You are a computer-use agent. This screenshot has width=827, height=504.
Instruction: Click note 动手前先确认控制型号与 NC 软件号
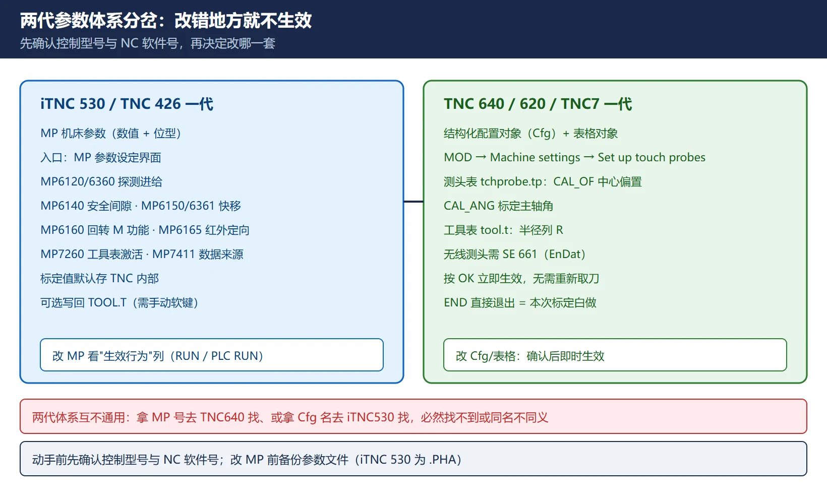[413, 459]
